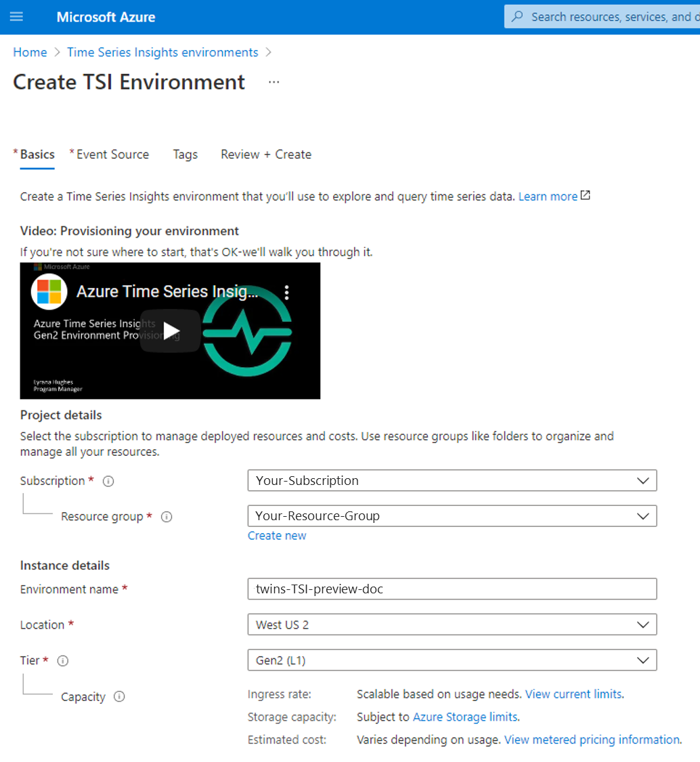This screenshot has width=700, height=762.
Task: Click the Microsoft Azure title in header
Action: pyautogui.click(x=106, y=17)
